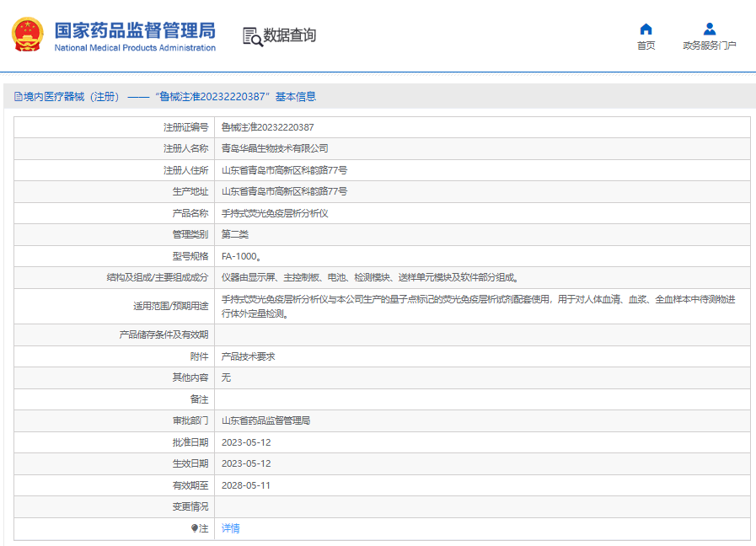756x546 pixels.
Task: Click 首页 label text
Action: coord(646,45)
